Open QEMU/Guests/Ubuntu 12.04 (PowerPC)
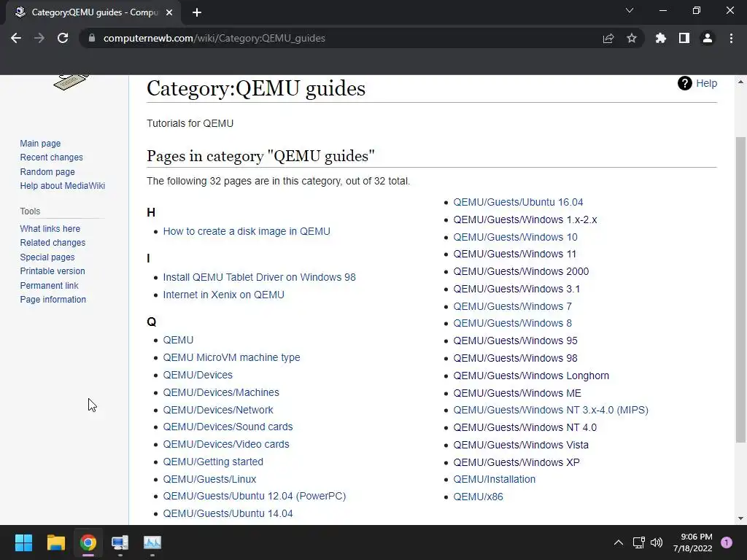Image resolution: width=747 pixels, height=560 pixels. pyautogui.click(x=255, y=496)
